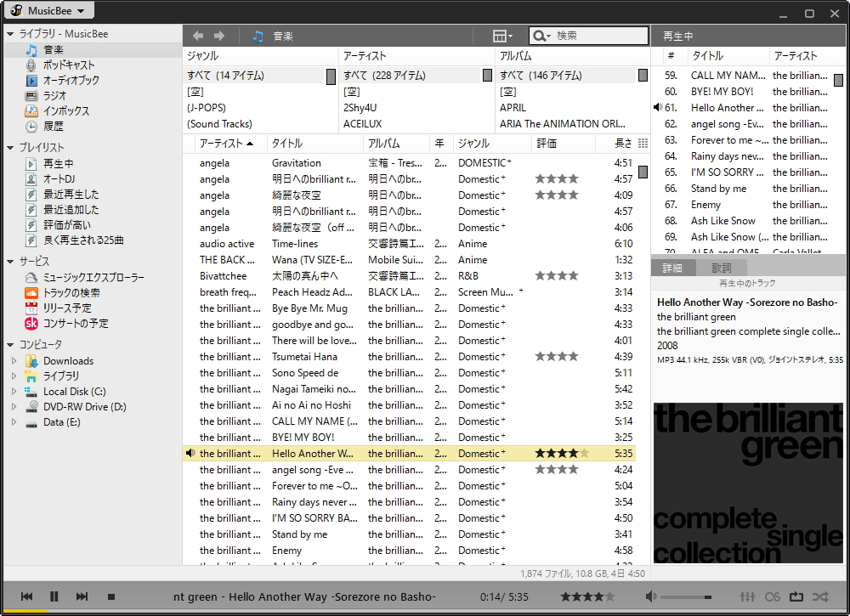Viewport: 850px width, 616px height.
Task: Adjust the volume slider
Action: [686, 597]
